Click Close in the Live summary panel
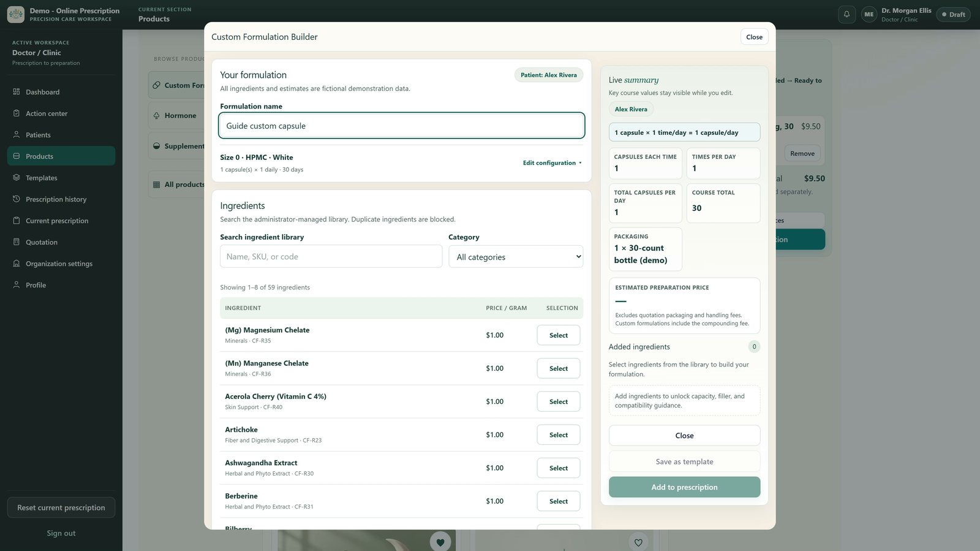 point(685,436)
